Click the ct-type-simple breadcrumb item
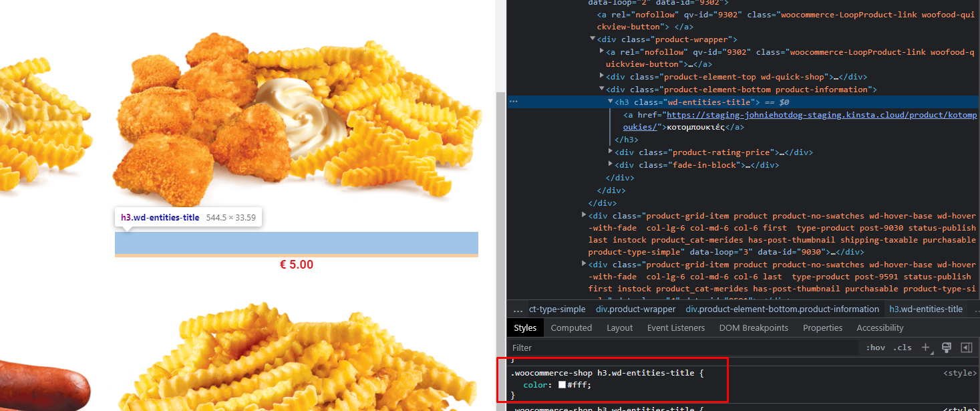The width and height of the screenshot is (980, 411). pyautogui.click(x=557, y=309)
